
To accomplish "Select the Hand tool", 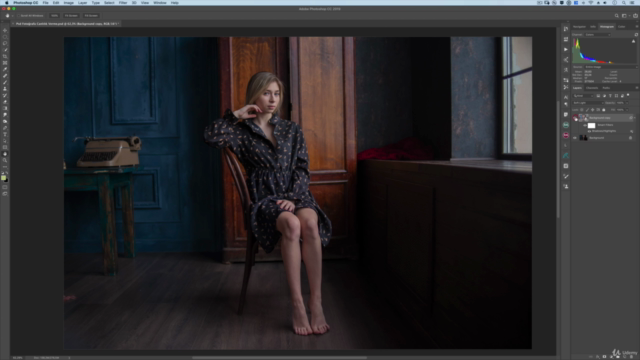I will 5,154.
